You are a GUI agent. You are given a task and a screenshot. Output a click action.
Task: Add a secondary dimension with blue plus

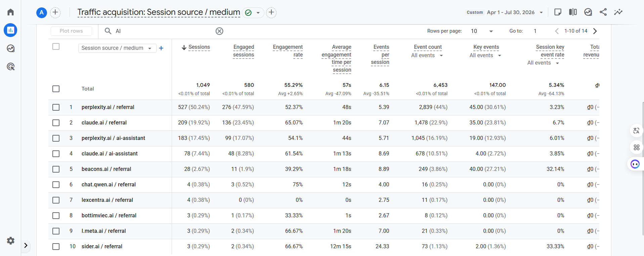pos(161,48)
